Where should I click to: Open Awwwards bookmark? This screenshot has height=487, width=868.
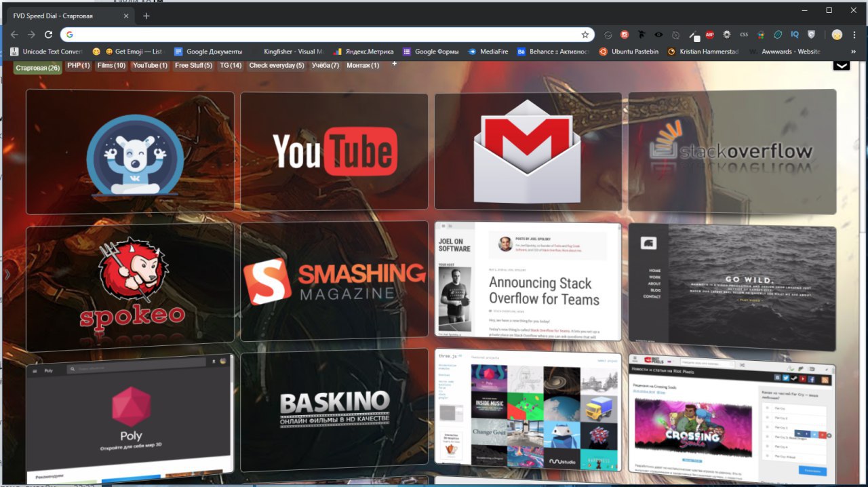click(785, 52)
